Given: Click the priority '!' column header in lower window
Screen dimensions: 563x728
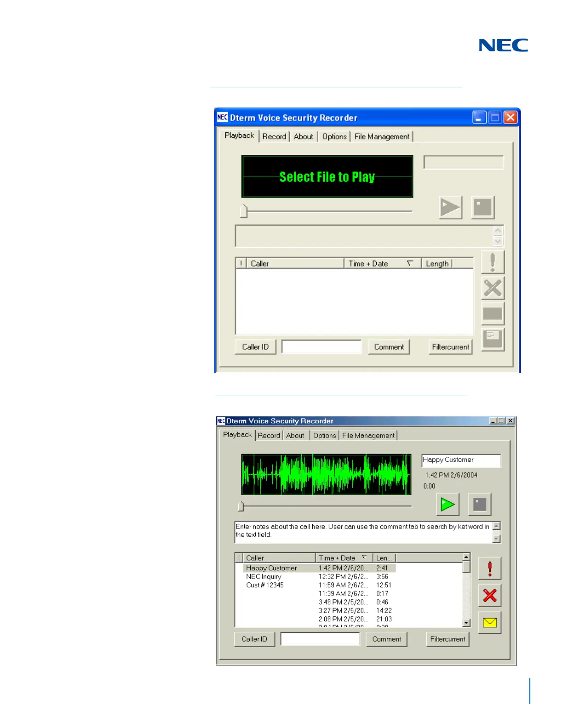Looking at the screenshot, I should 239,558.
